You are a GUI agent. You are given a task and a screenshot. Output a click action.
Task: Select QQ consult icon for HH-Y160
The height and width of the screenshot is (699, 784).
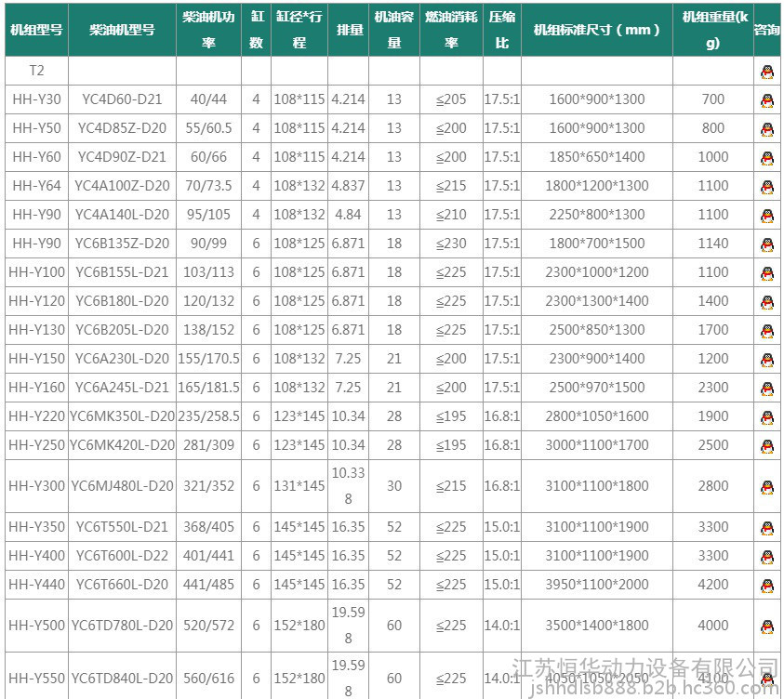767,389
